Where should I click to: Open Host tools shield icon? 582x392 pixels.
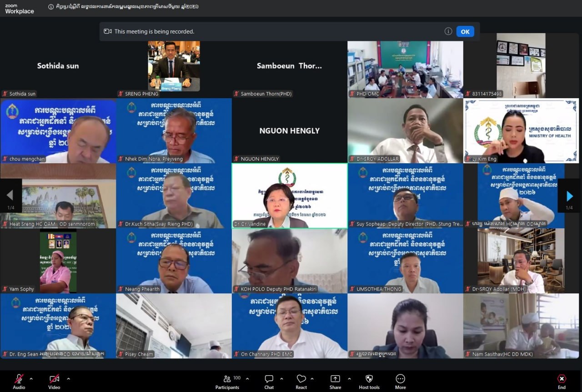[x=369, y=379]
